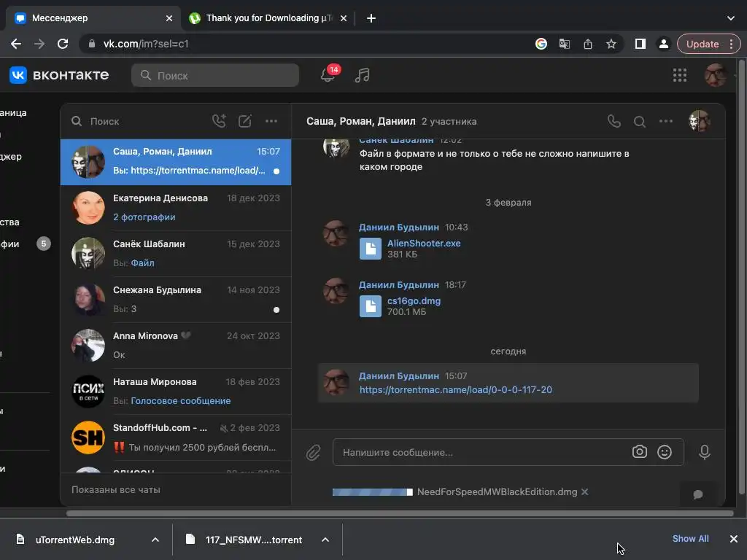Image resolution: width=747 pixels, height=560 pixels.
Task: Attach a file with the paperclip icon
Action: [313, 452]
